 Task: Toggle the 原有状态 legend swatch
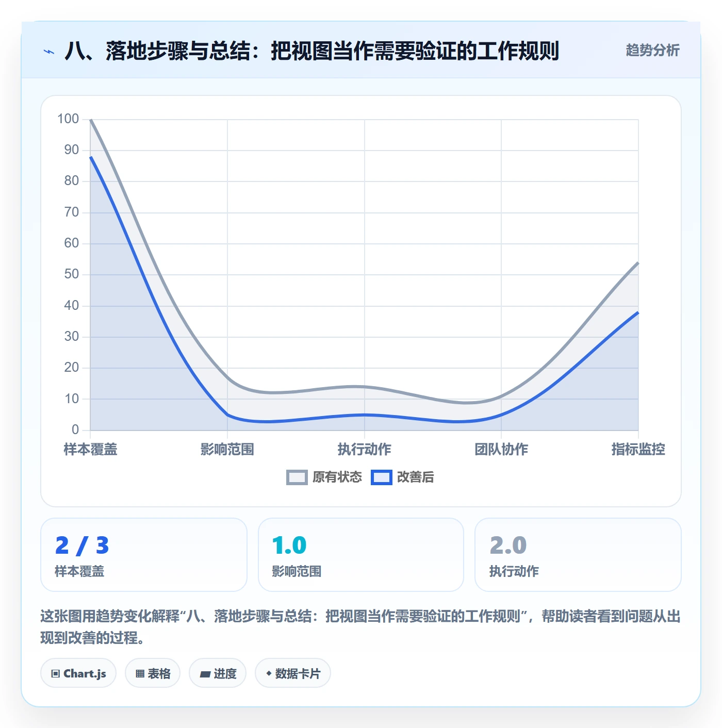(297, 477)
